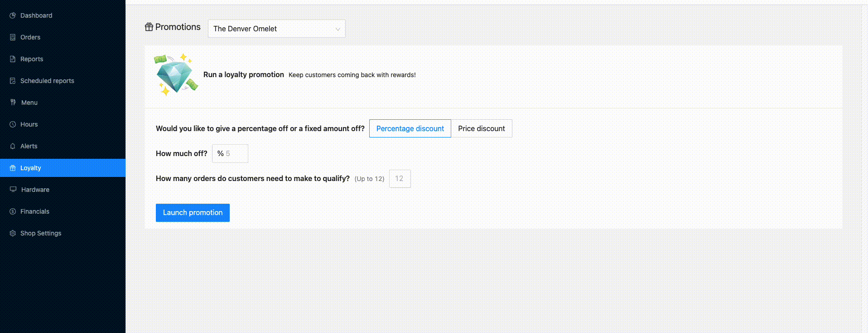This screenshot has width=868, height=333.
Task: Click the Promotions heading text
Action: pos(178,27)
